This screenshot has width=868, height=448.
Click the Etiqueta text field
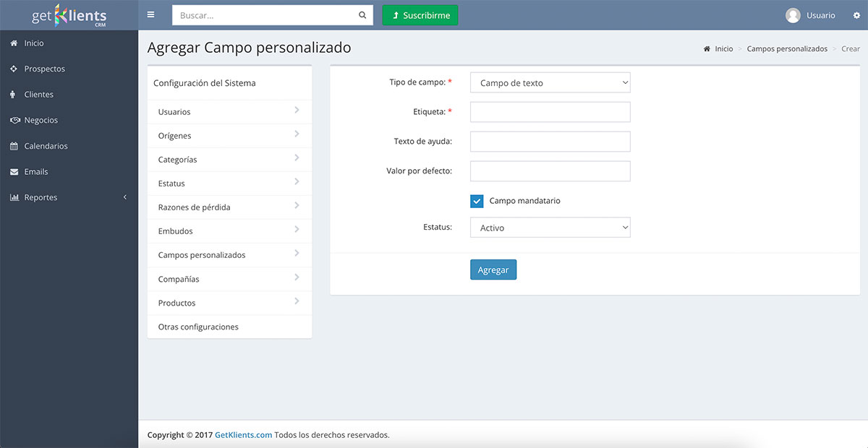tap(550, 112)
